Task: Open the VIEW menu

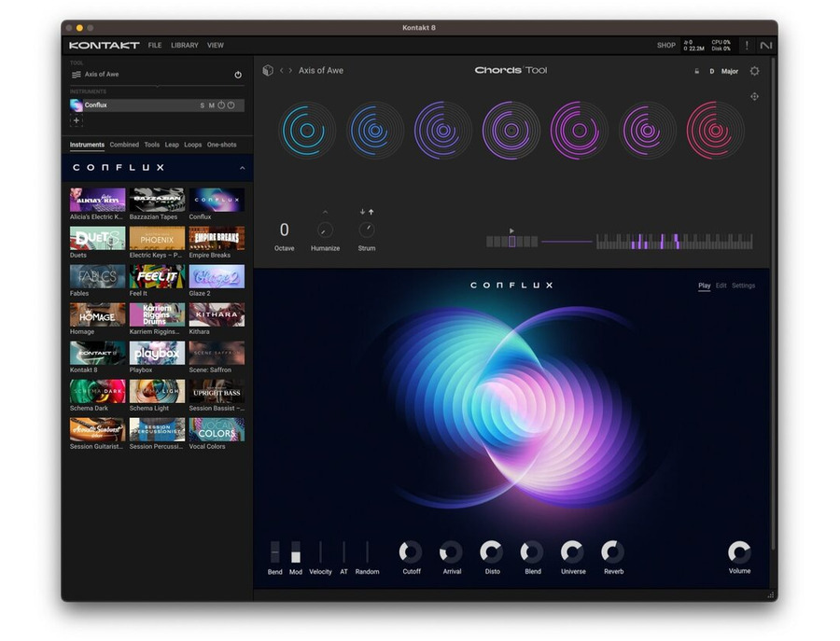Action: click(216, 46)
